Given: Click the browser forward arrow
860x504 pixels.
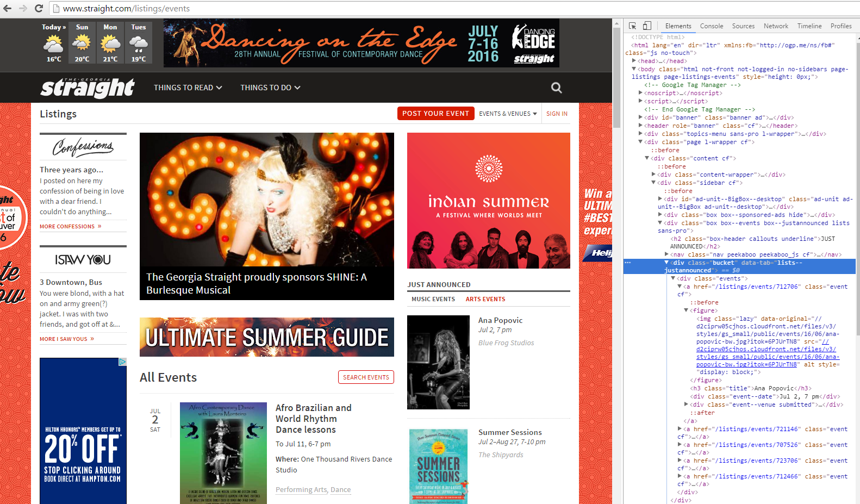Looking at the screenshot, I should coord(23,8).
